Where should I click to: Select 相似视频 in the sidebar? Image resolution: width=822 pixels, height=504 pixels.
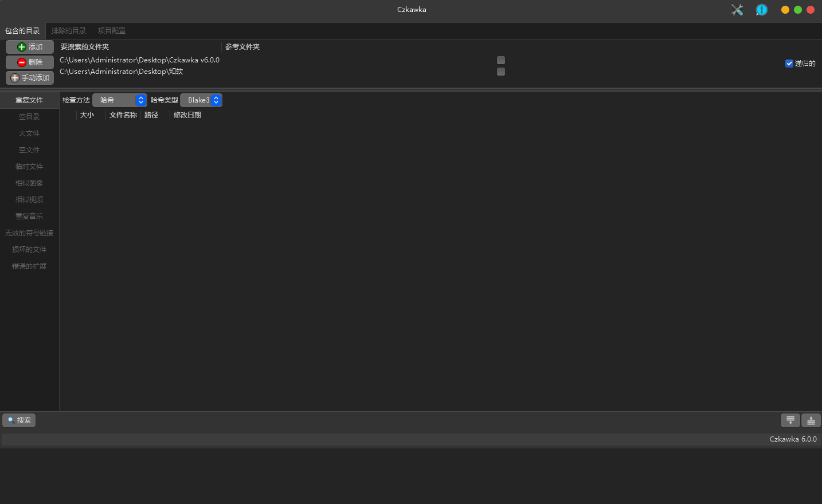pyautogui.click(x=29, y=200)
